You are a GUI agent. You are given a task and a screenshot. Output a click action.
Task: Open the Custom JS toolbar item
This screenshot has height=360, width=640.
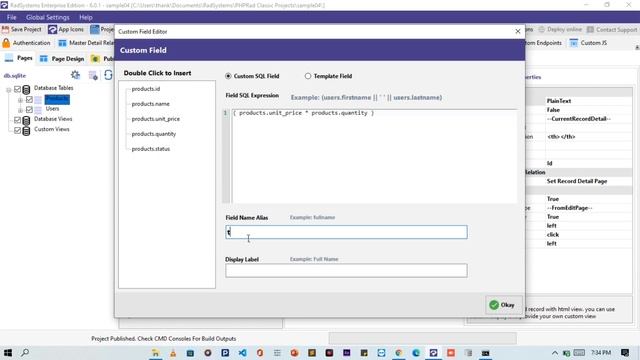[589, 43]
